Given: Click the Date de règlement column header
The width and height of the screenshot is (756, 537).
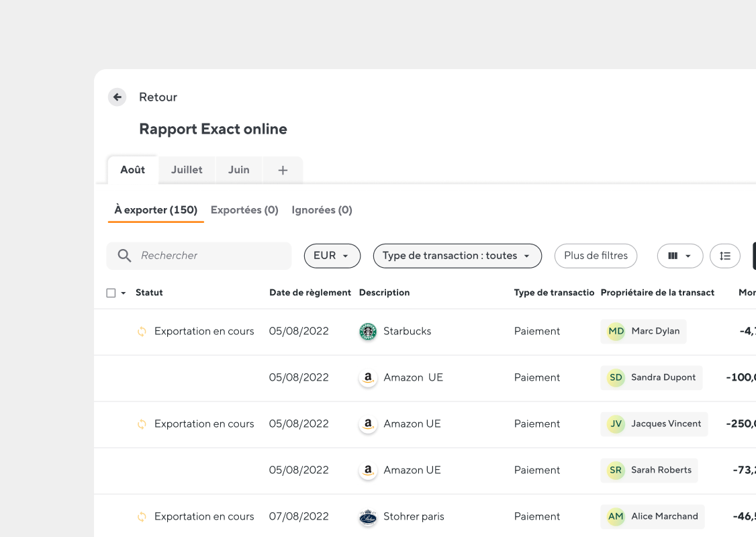Looking at the screenshot, I should point(310,293).
